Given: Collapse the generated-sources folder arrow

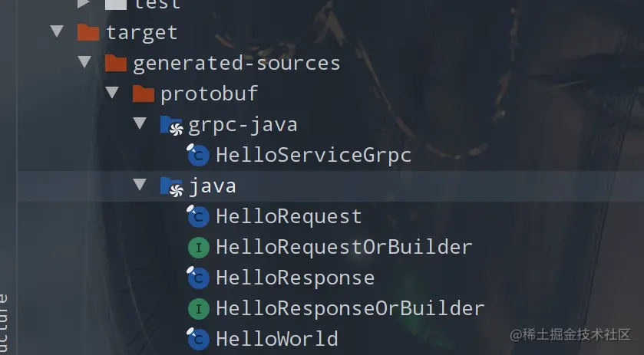Looking at the screenshot, I should (x=84, y=62).
